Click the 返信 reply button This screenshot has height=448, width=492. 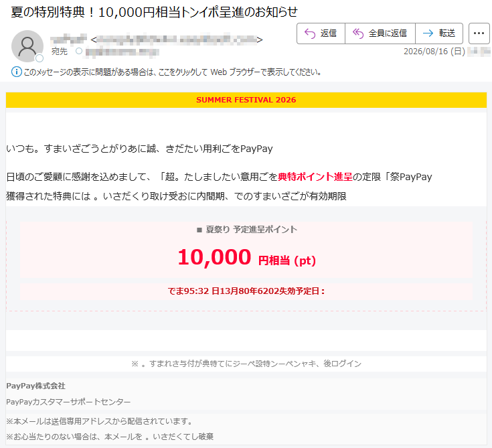click(x=321, y=33)
